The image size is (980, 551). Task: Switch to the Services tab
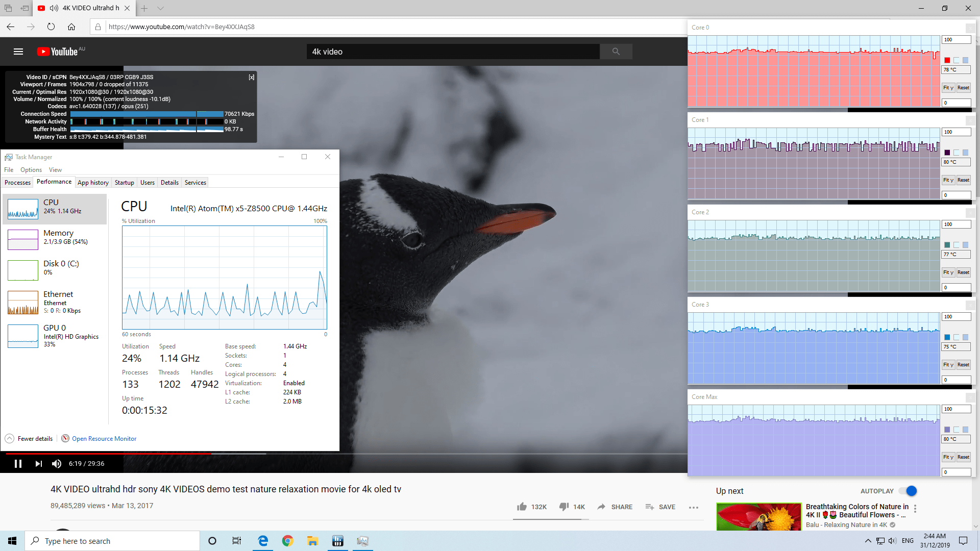click(x=195, y=183)
